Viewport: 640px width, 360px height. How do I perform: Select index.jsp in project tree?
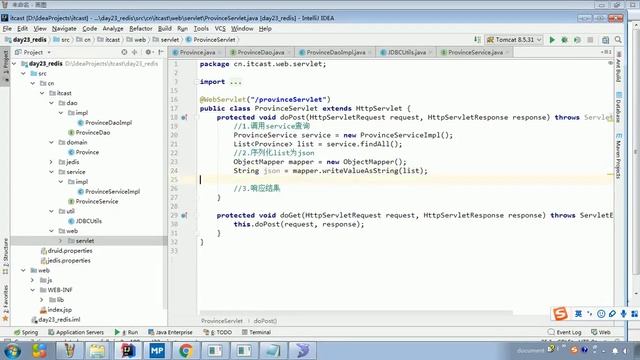tap(59, 310)
